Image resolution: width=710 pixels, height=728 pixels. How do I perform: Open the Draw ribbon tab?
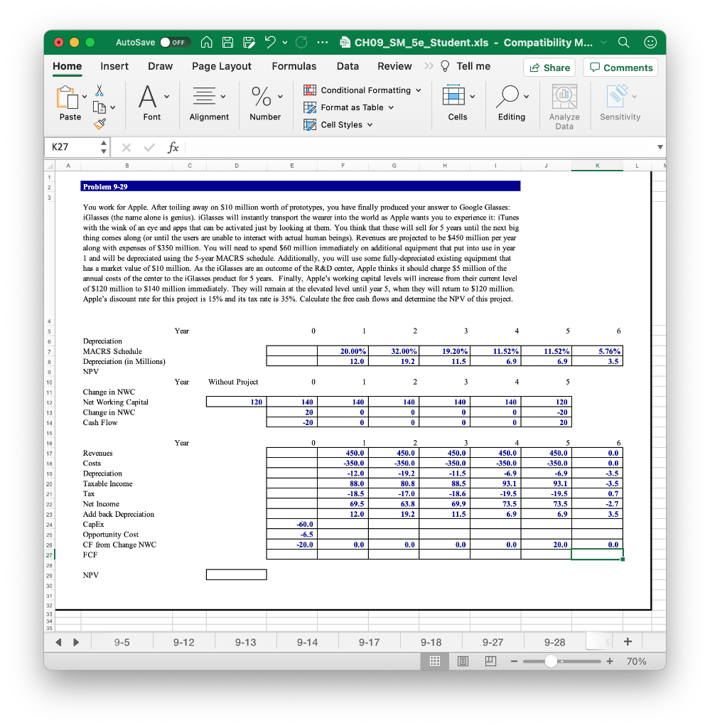[x=160, y=66]
